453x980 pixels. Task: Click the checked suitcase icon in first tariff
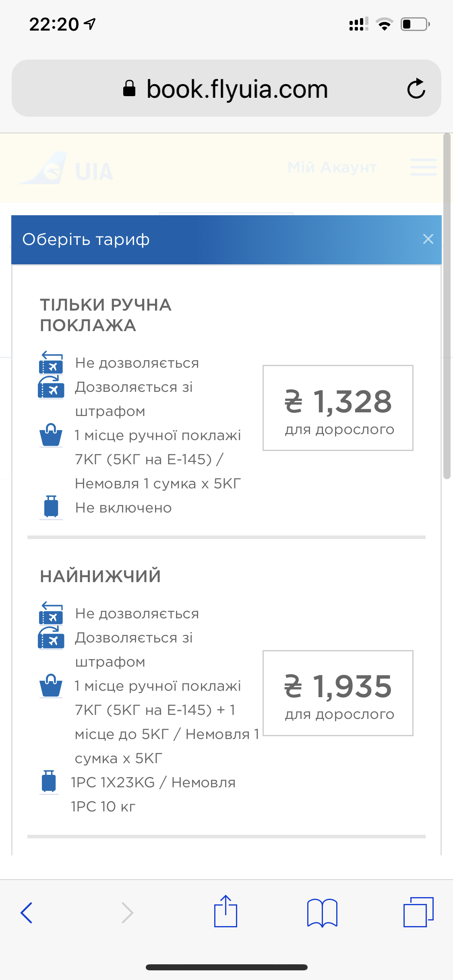click(51, 507)
